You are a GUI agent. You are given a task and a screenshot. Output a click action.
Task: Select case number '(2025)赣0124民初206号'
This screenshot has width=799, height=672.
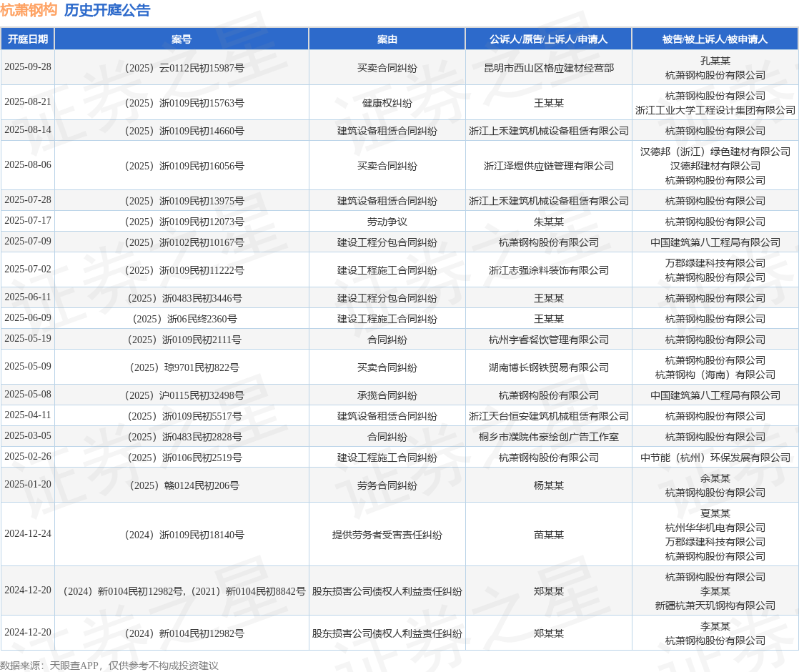[184, 485]
